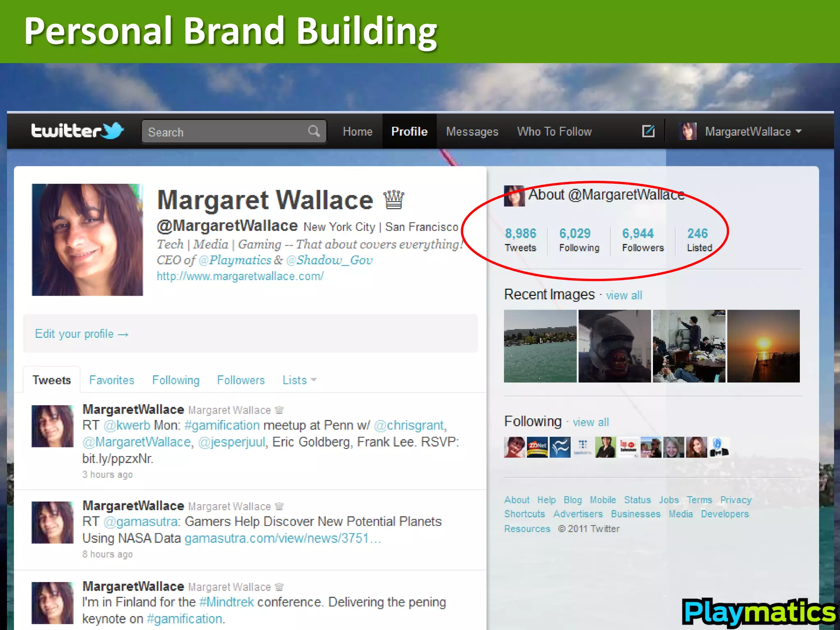Viewport: 840px width, 630px height.
Task: Open the @Shadow_Gov mention in bio
Action: (x=329, y=260)
